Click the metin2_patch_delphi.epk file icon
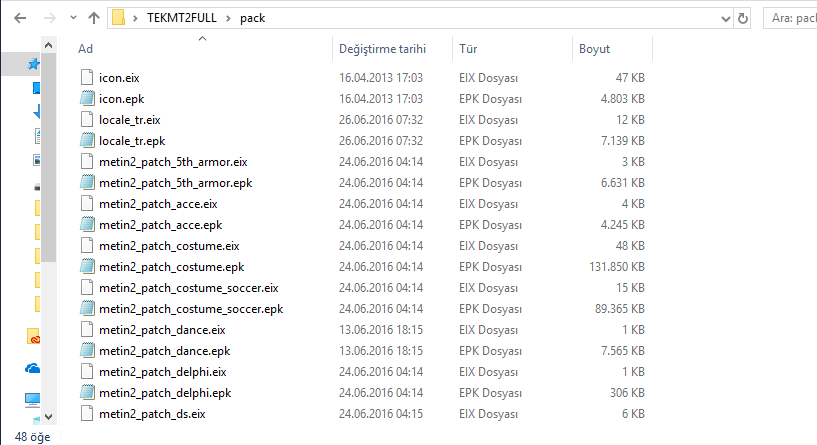 pos(87,392)
